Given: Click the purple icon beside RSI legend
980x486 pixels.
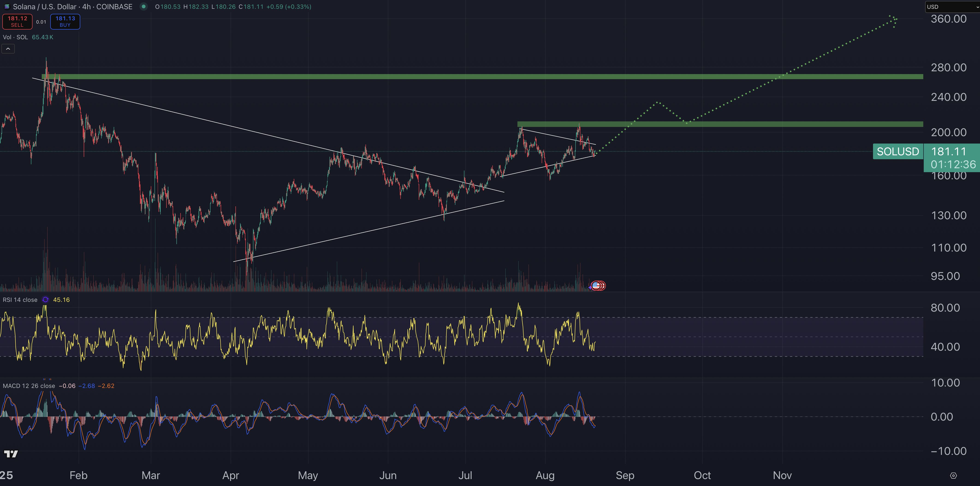Looking at the screenshot, I should (x=45, y=300).
